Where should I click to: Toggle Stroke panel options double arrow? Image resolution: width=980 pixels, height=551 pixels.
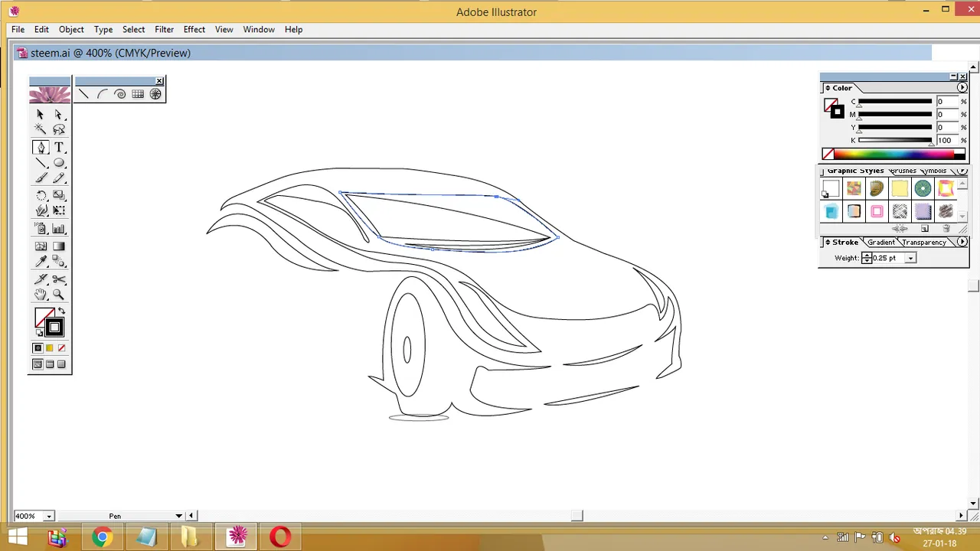coord(828,242)
